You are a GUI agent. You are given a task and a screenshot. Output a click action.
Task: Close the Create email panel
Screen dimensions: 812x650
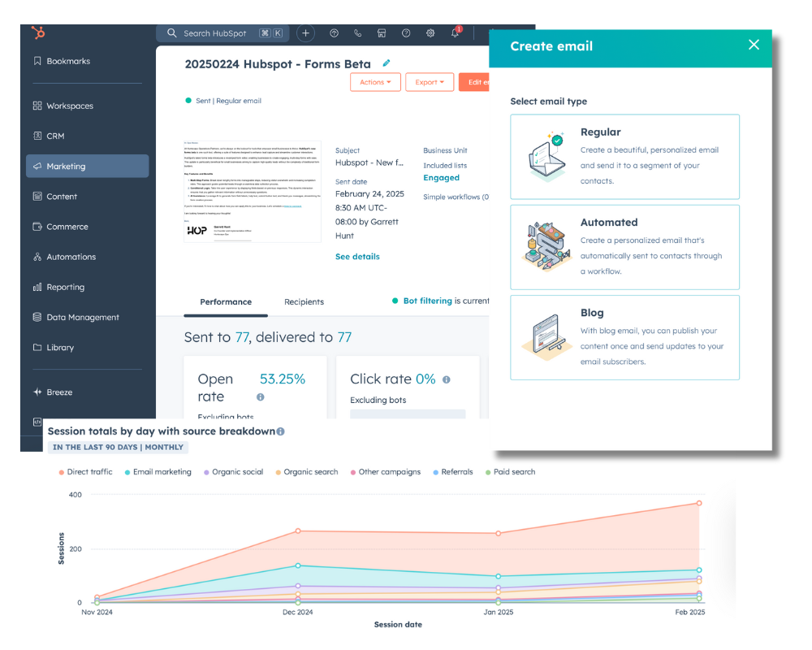point(754,45)
